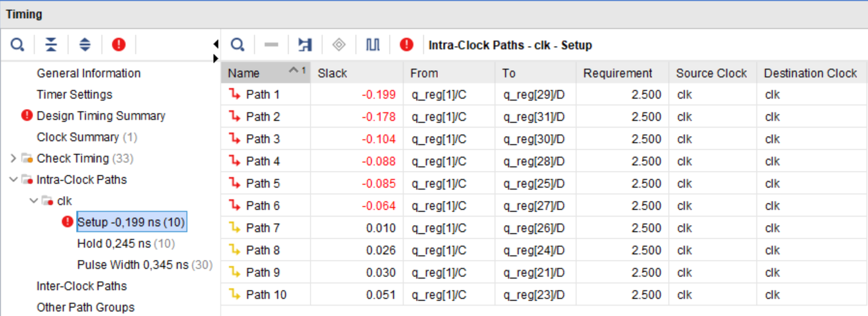Open Design Timing Summary
Viewport: 868px width, 316px height.
[100, 116]
